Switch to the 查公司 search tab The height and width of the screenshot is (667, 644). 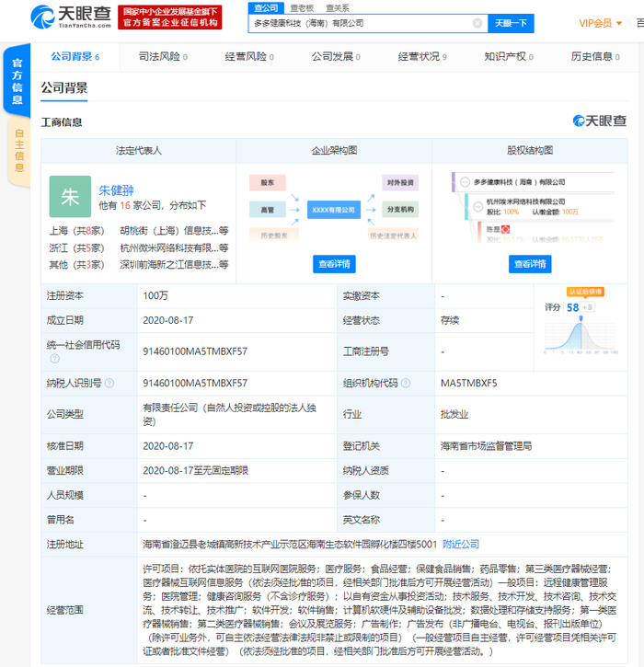pos(266,7)
